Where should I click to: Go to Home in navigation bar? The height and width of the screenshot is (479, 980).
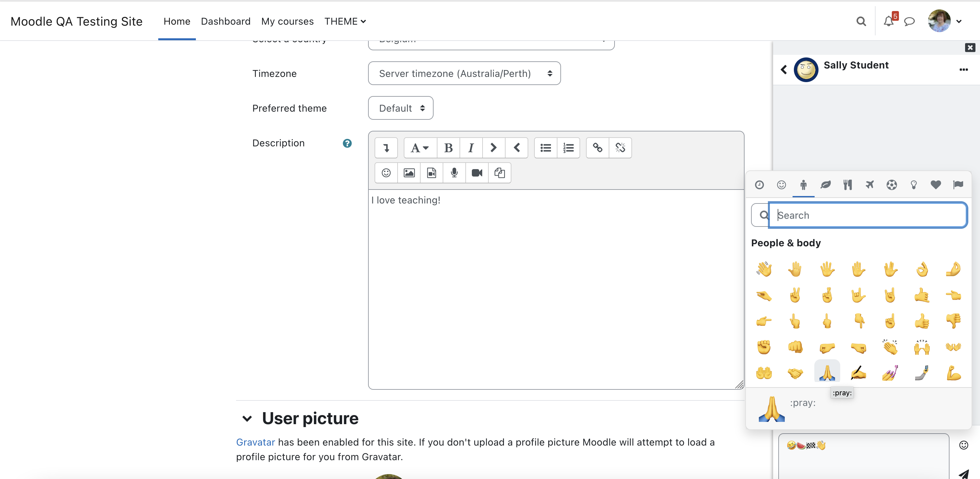177,21
